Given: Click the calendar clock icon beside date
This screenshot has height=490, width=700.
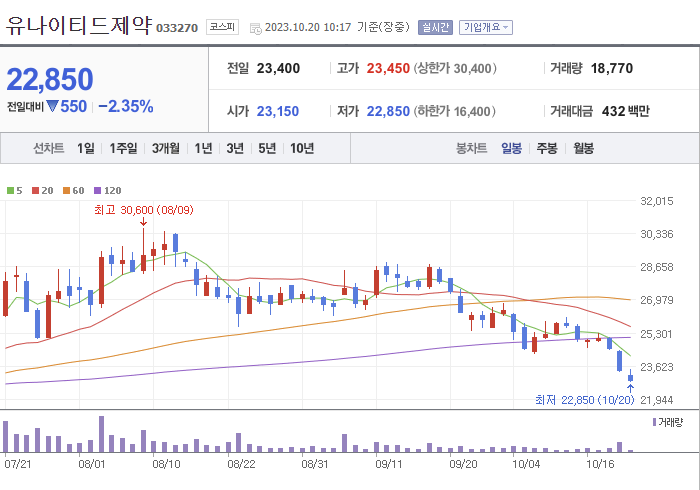Looking at the screenshot, I should click(x=255, y=29).
